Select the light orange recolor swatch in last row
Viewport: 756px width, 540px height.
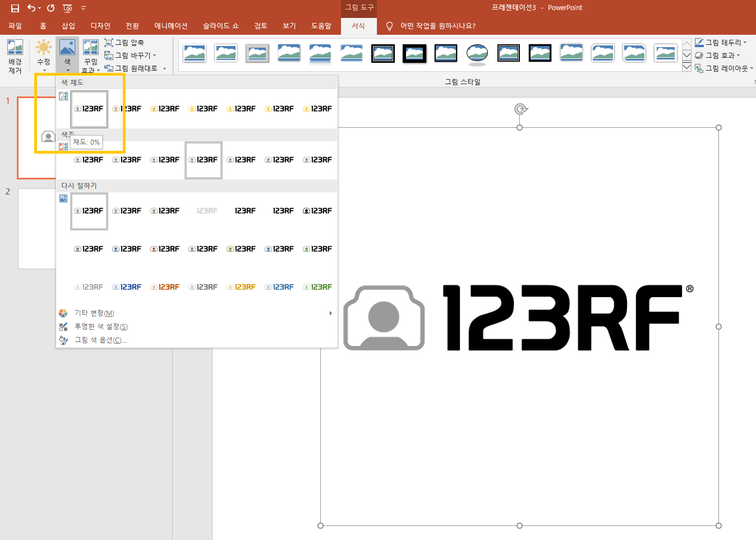[x=165, y=287]
